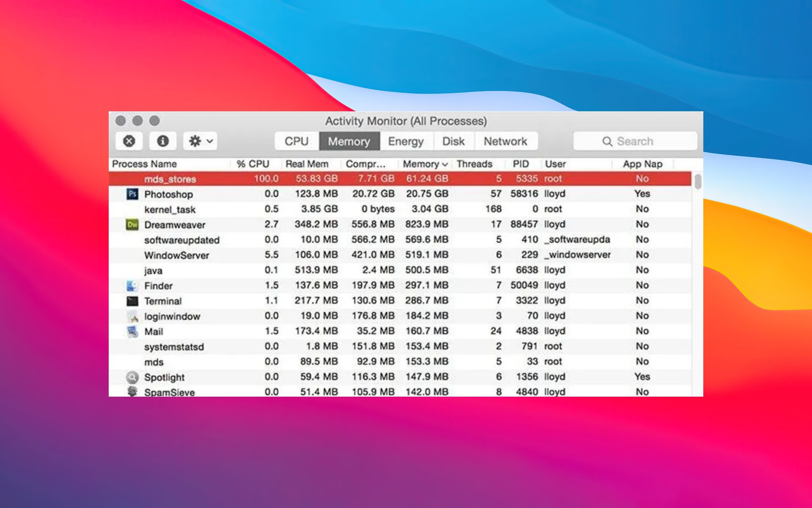Click the Photoshop app icon
The image size is (812, 508).
132,194
